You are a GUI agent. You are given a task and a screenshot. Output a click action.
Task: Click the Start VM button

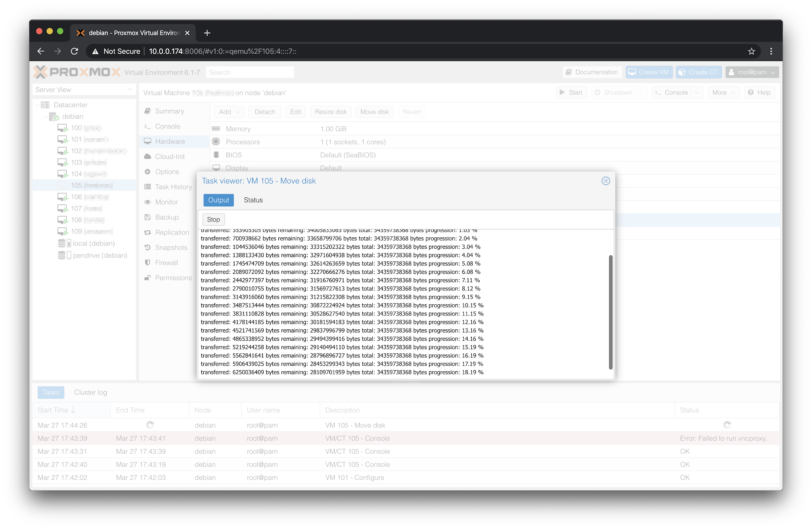pyautogui.click(x=571, y=92)
